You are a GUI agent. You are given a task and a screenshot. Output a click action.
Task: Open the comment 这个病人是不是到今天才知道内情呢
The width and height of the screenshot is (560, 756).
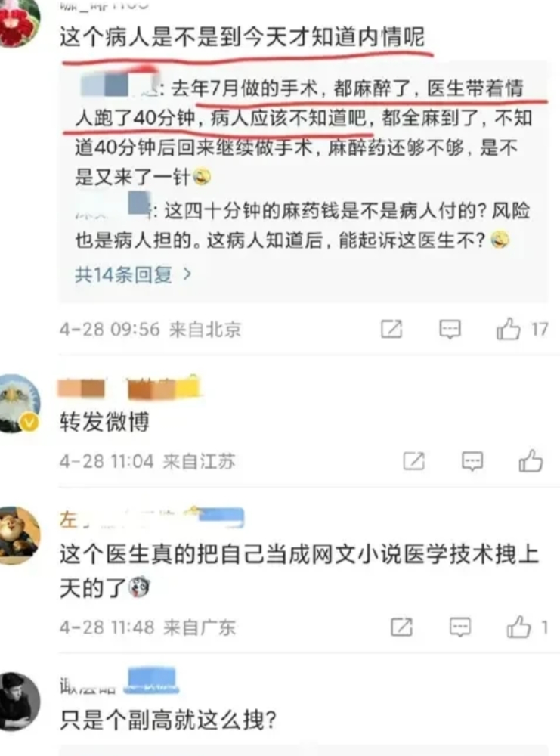coord(242,38)
